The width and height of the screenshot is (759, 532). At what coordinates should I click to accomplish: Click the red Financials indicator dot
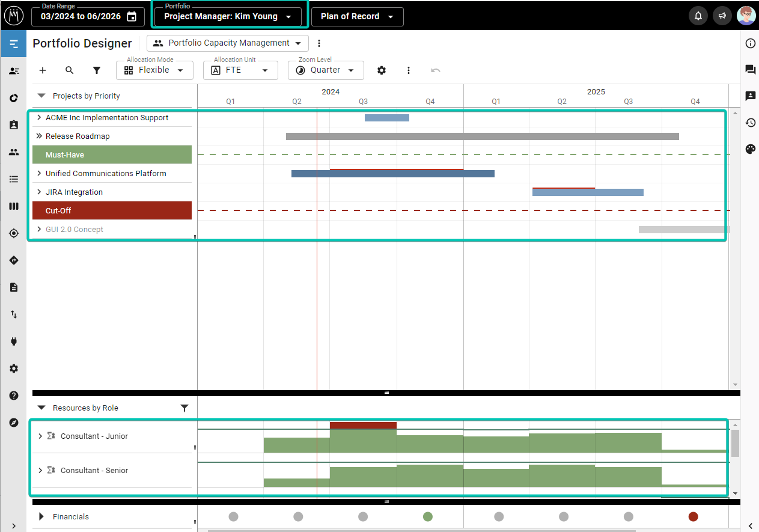pyautogui.click(x=693, y=516)
